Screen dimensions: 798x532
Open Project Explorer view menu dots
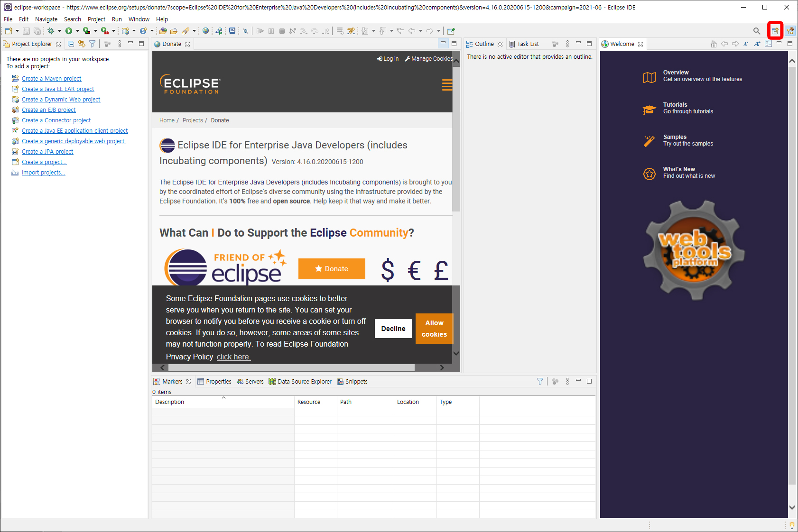pyautogui.click(x=120, y=44)
